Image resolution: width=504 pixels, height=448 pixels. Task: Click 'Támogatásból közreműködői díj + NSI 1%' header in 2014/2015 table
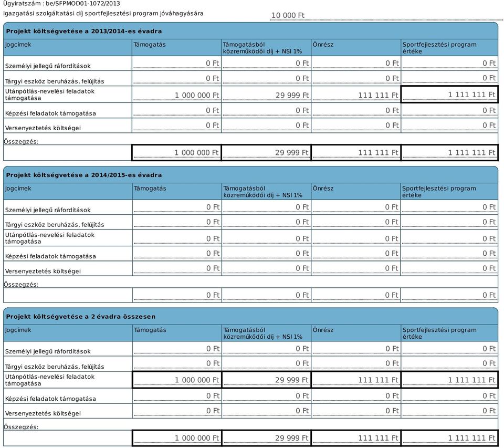click(262, 191)
